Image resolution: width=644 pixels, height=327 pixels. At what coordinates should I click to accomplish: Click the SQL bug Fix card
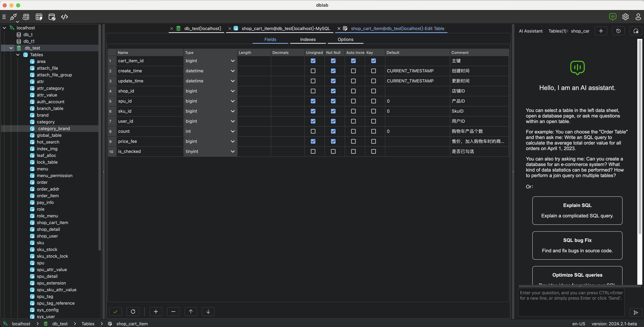[x=577, y=245]
